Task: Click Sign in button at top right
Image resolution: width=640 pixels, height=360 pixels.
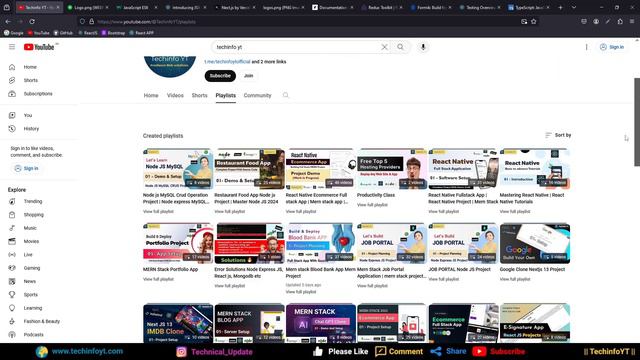Action: [611, 47]
